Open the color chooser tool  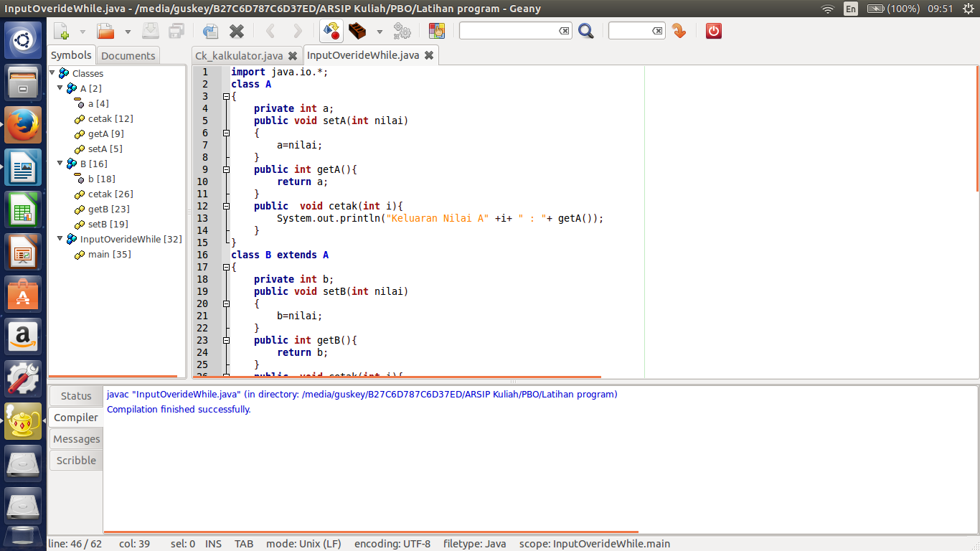click(x=436, y=31)
